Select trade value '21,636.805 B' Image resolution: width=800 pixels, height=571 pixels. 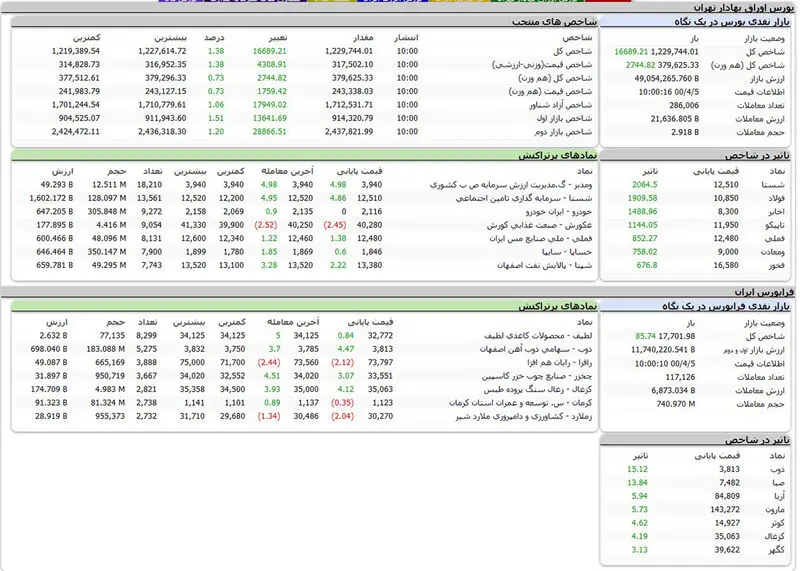point(674,118)
